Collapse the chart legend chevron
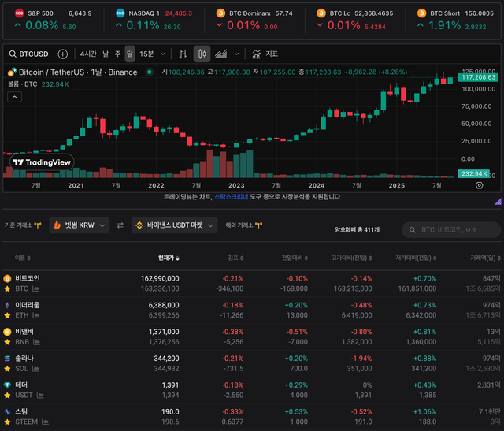Image resolution: width=504 pixels, height=431 pixels. click(x=16, y=98)
